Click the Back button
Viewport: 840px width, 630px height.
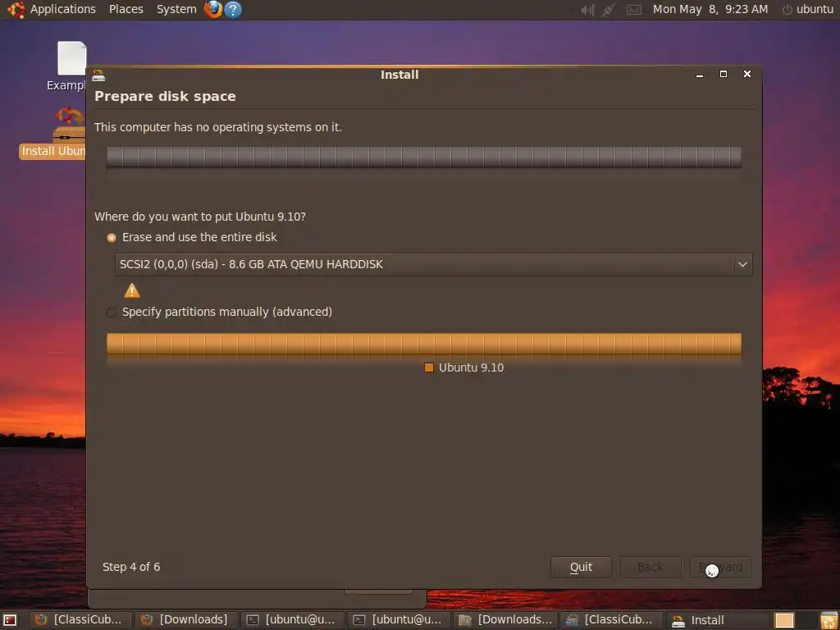coord(651,568)
